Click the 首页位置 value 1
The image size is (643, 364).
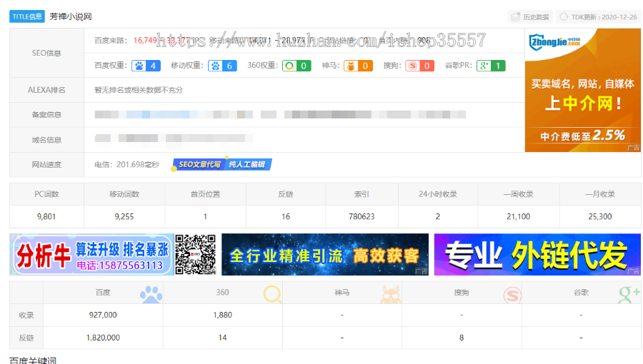[x=205, y=216]
